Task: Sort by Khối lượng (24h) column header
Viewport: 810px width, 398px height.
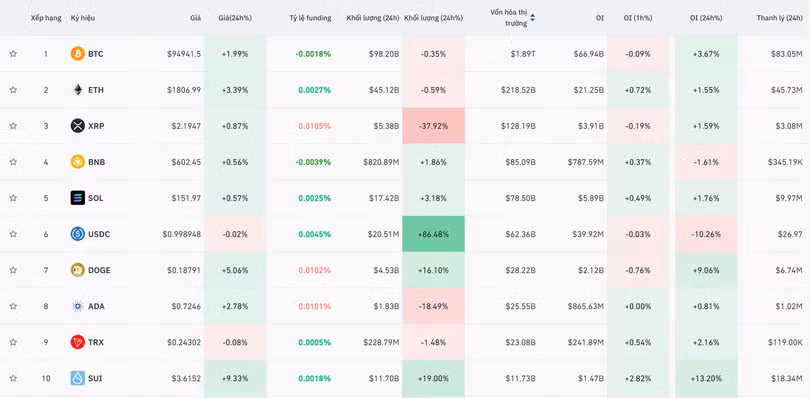Action: [x=373, y=18]
